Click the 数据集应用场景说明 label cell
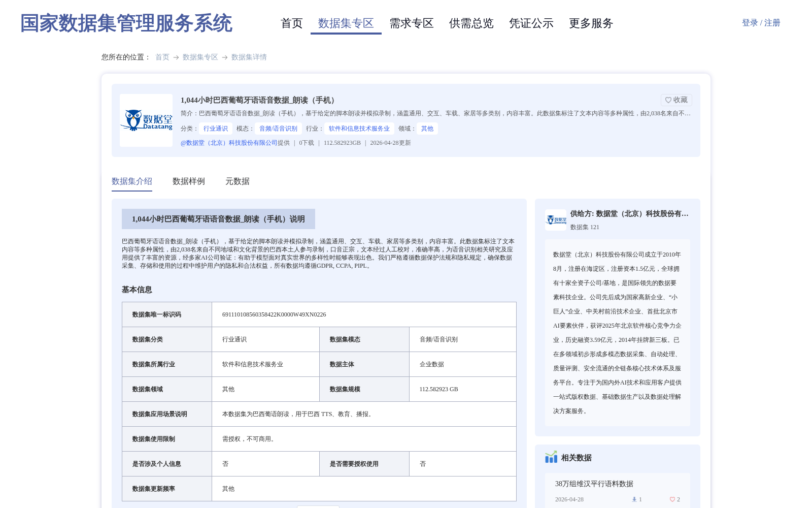812x508 pixels. pos(167,414)
